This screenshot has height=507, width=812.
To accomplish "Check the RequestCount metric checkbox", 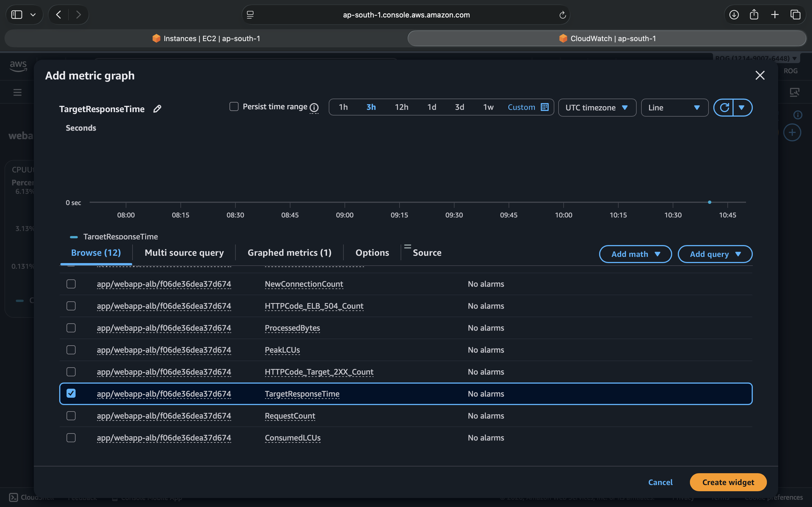I will pos(71,415).
